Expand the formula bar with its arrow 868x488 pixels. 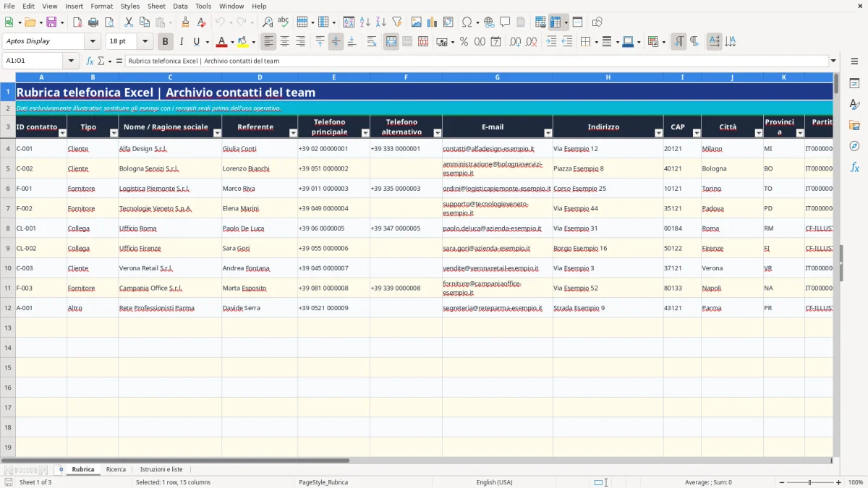click(833, 61)
